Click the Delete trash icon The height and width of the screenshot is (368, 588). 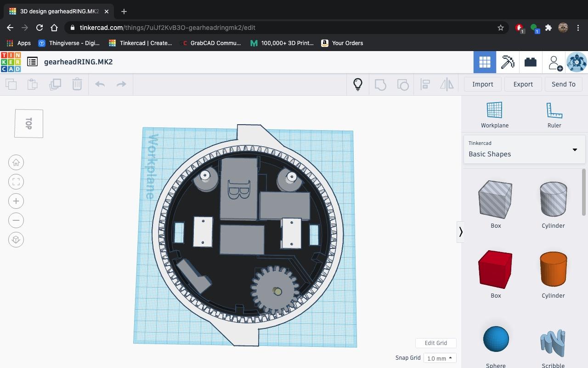pos(77,84)
